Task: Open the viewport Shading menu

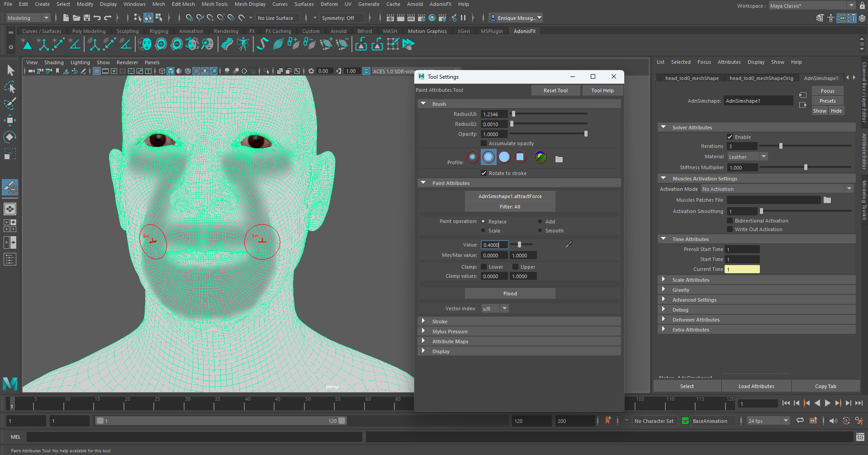Action: 54,62
